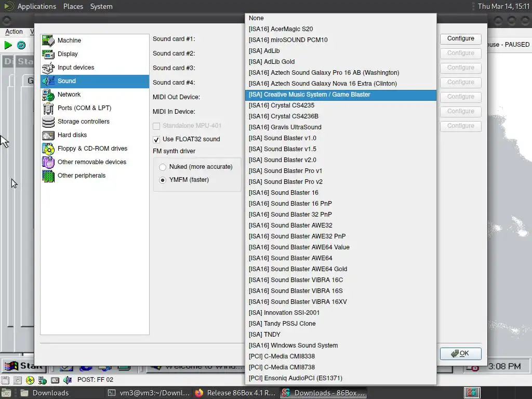Image resolution: width=532 pixels, height=399 pixels.
Task: Select [ISA] Innovation SSI-2001
Action: (341, 312)
